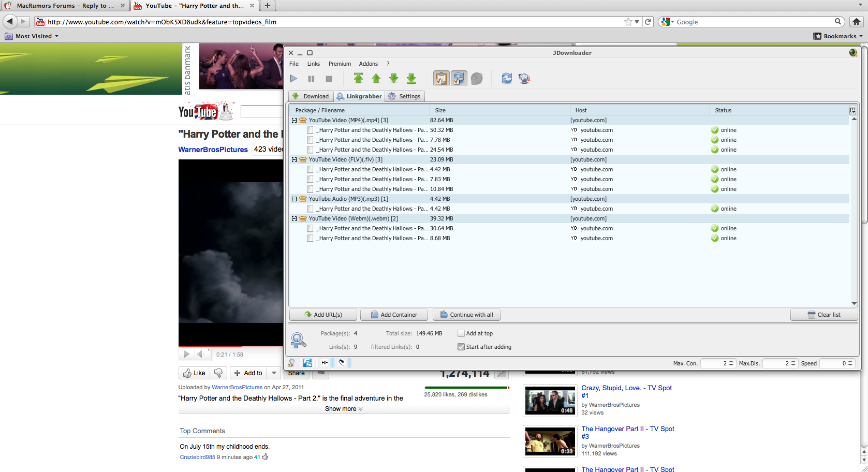Tick checkbox for the 30.64 MB Webm file
This screenshot has height=472, width=868.
point(310,229)
